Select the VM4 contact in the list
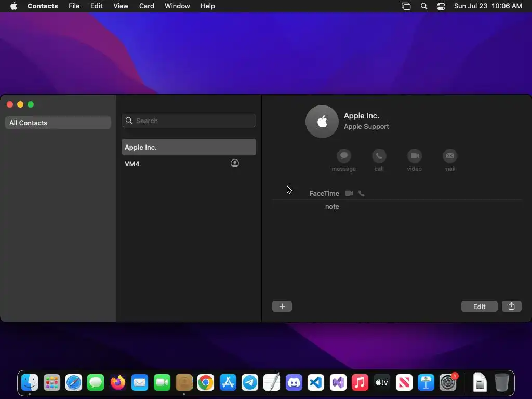Screen dimensions: 532x399 [x=189, y=164]
